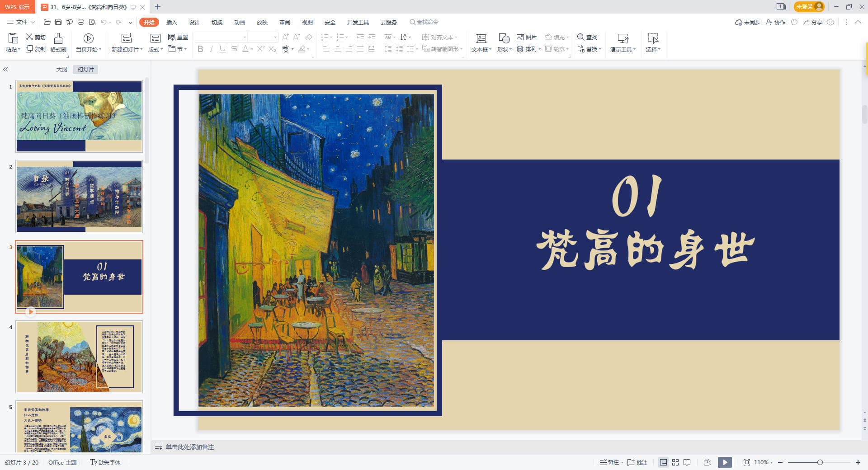This screenshot has height=470, width=868.
Task: Click the clear formatting eraser icon
Action: [309, 37]
